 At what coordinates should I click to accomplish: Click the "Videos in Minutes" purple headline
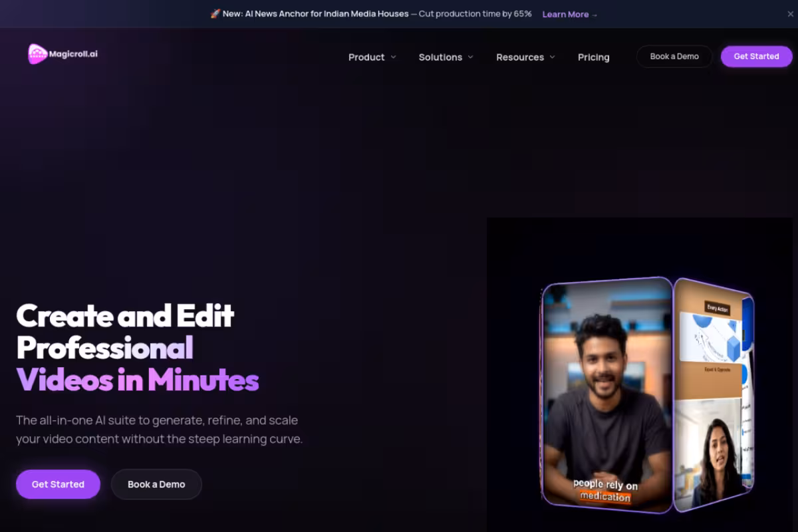138,380
